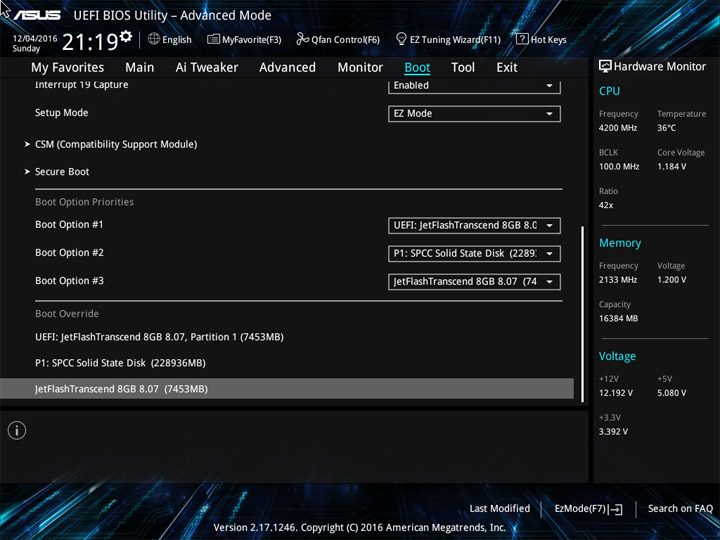Click the Ratio value 42x
The image size is (720, 540).
(606, 205)
